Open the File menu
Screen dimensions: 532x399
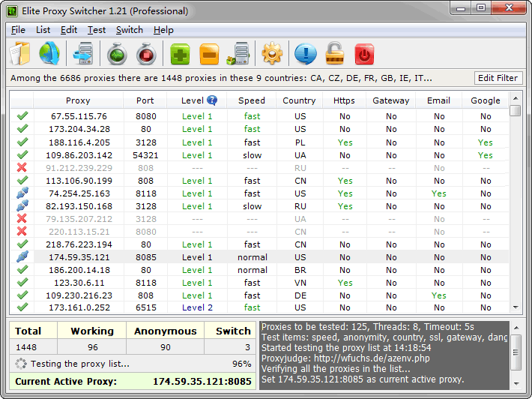(x=18, y=30)
